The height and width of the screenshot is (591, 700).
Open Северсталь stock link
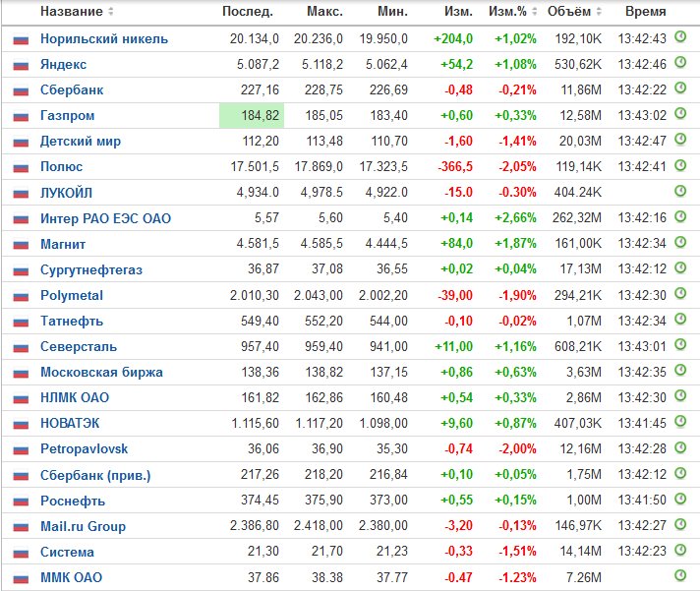(x=79, y=346)
